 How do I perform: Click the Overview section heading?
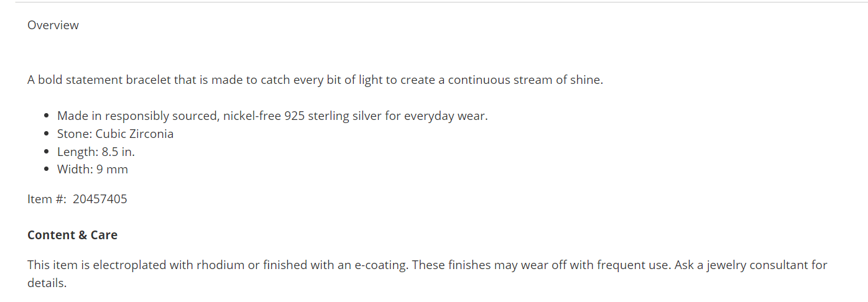point(53,25)
